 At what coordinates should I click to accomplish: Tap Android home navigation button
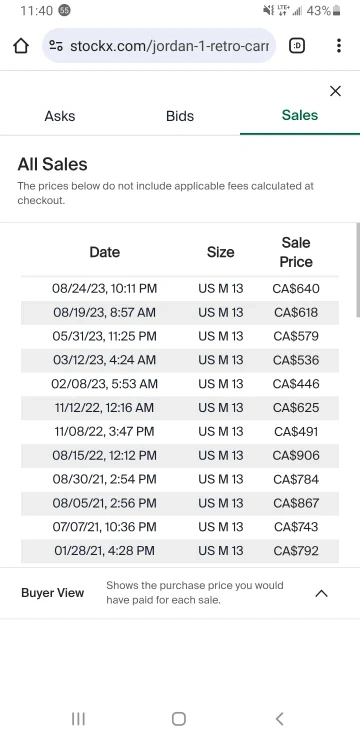coord(179,719)
